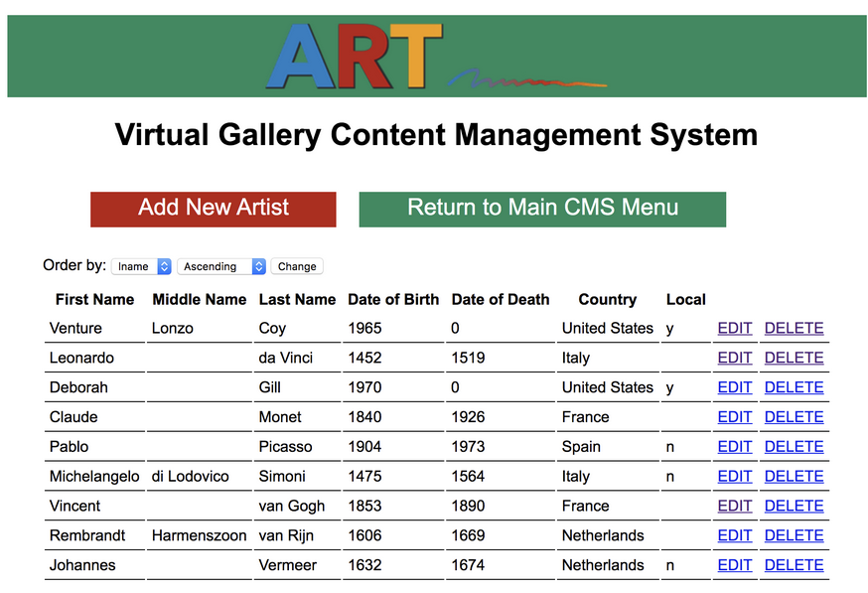Select the First Name column header

click(94, 300)
